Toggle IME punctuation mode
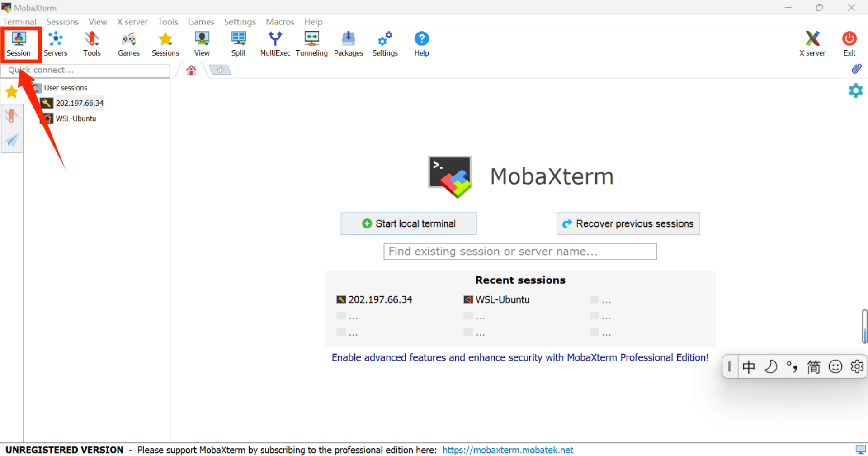This screenshot has height=456, width=868. (792, 366)
